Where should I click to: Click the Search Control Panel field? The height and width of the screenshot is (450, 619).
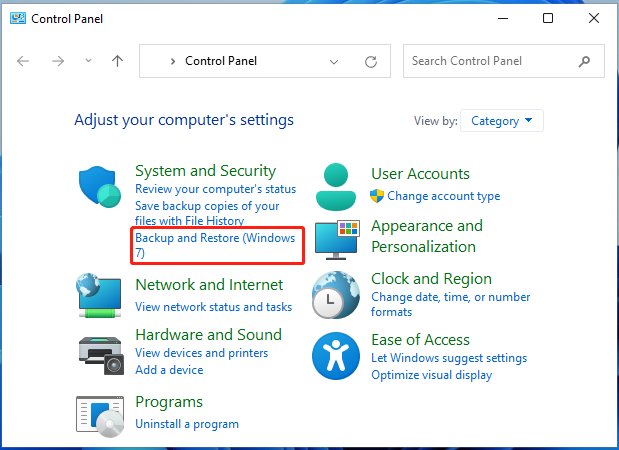504,61
